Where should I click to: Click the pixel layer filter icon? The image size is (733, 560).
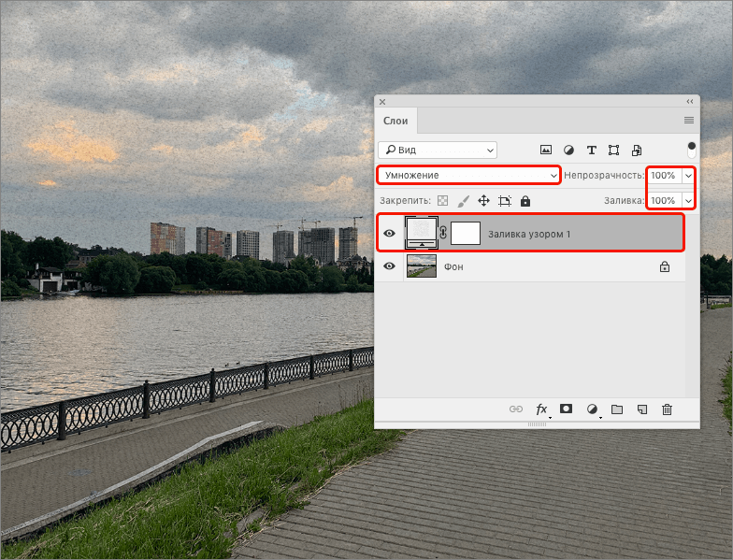coord(546,150)
